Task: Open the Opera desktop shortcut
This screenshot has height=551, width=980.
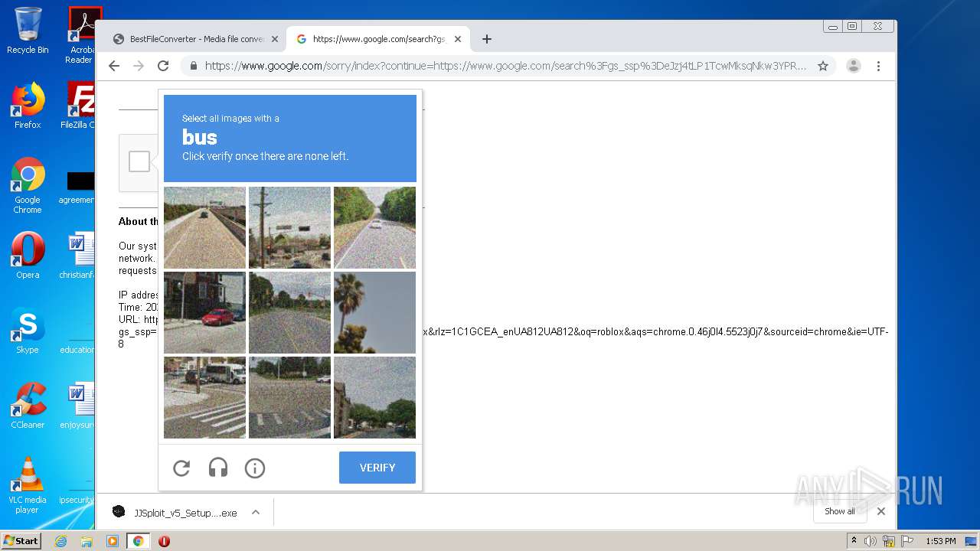Action: (28, 256)
